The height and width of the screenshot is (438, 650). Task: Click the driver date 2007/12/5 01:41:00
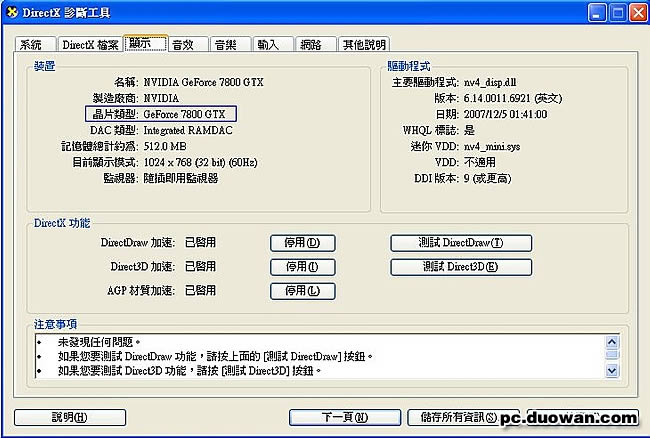(x=505, y=114)
